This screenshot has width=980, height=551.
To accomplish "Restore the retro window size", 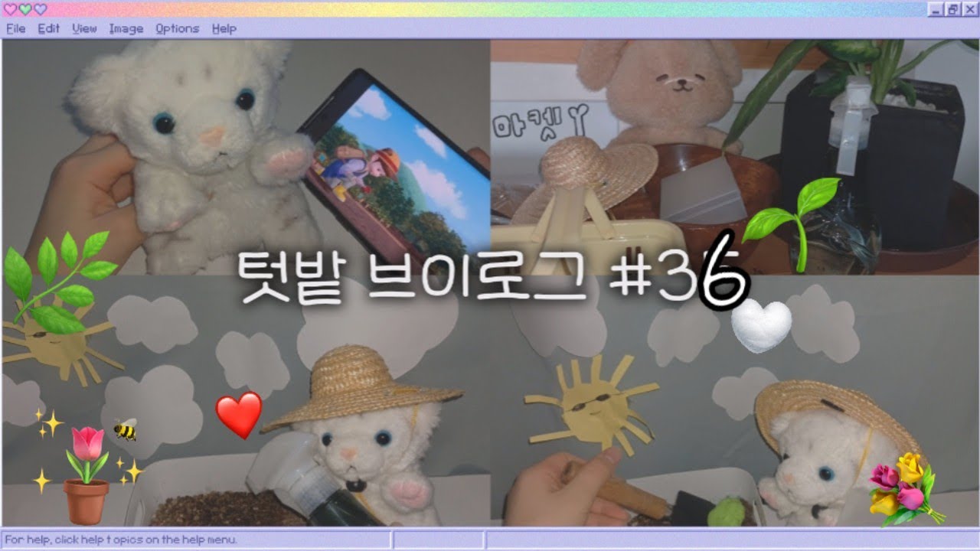I will [953, 9].
